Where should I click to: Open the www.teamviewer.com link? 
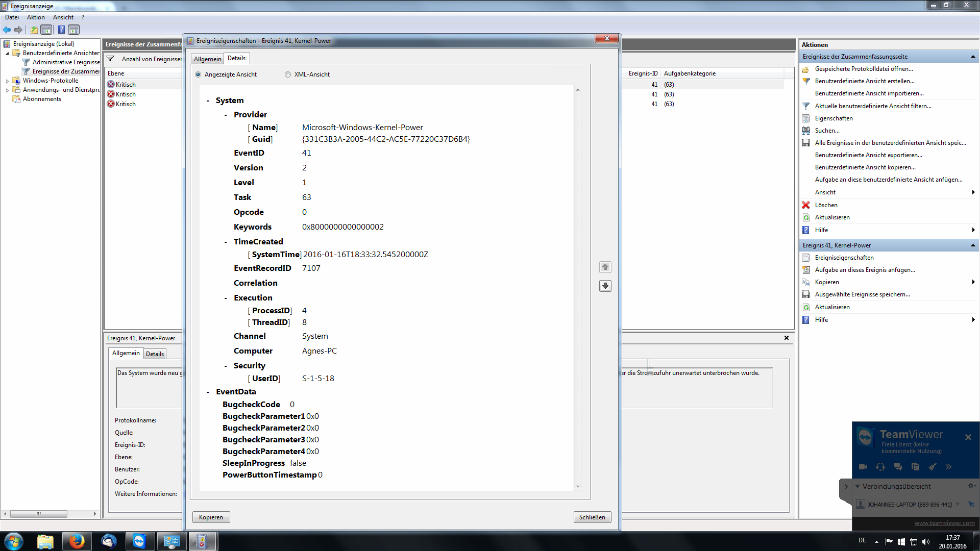944,523
